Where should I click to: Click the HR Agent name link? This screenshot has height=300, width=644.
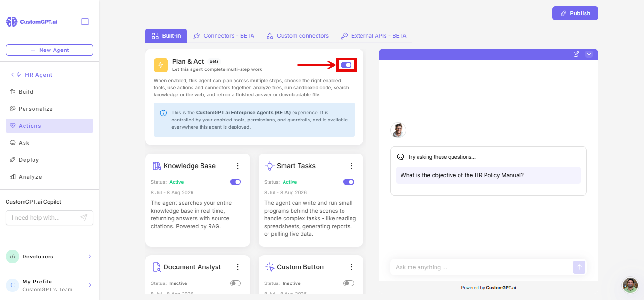click(39, 75)
